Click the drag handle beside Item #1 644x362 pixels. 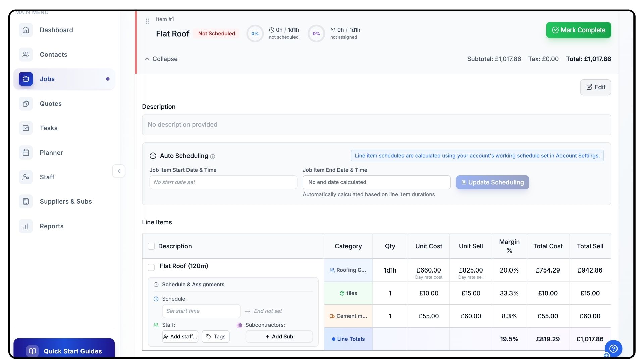coord(147,21)
